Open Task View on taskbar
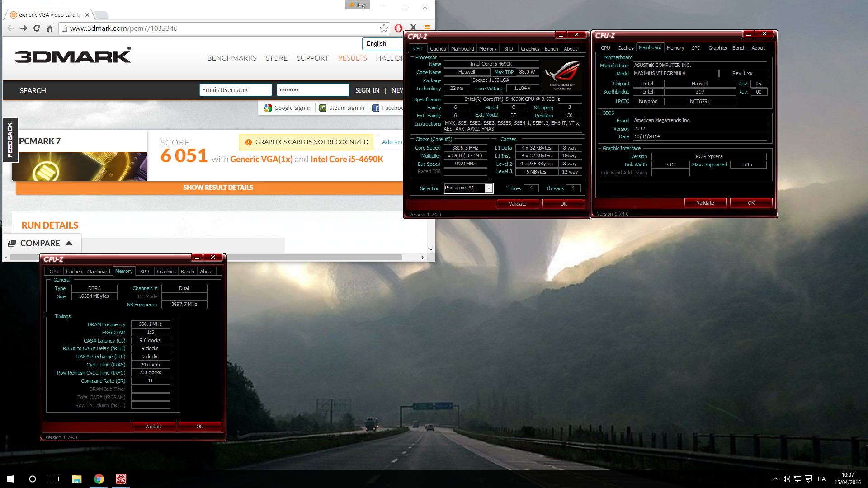 [x=54, y=479]
